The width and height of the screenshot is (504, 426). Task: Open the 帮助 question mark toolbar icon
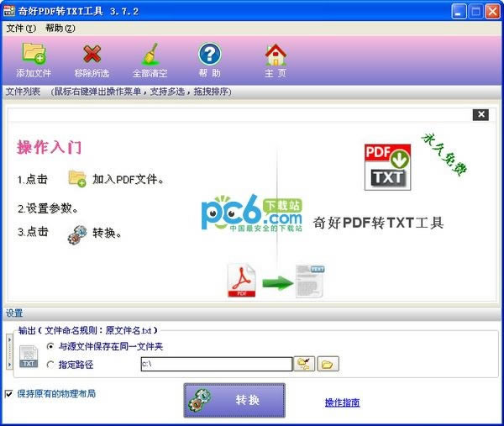(x=209, y=54)
